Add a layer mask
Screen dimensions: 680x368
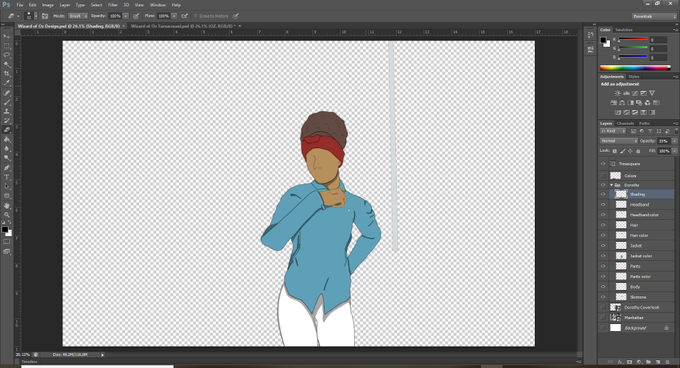pyautogui.click(x=629, y=361)
